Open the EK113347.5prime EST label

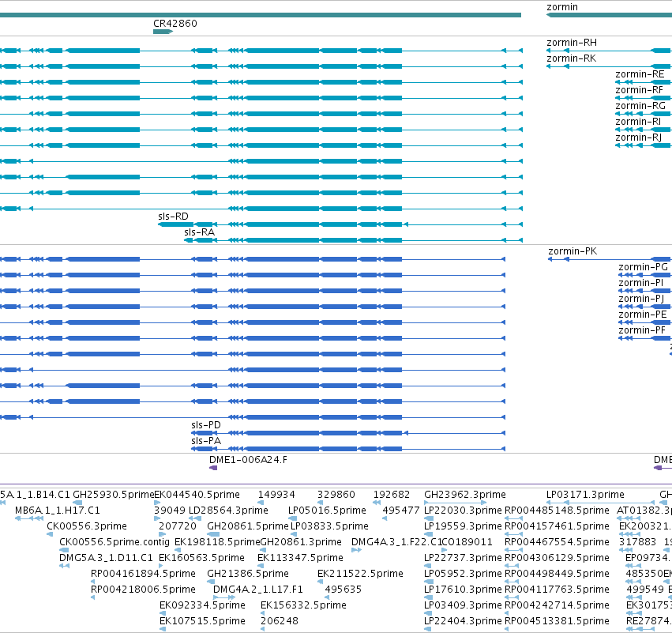click(300, 559)
